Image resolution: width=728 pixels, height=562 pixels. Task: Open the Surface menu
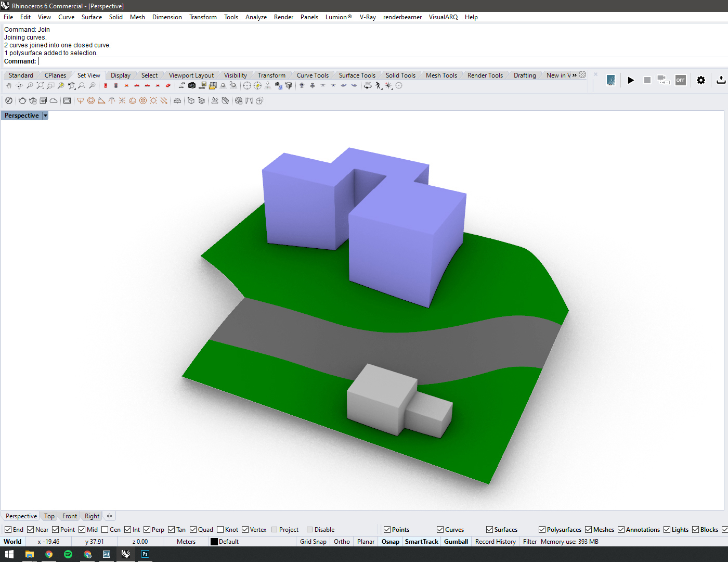point(92,17)
